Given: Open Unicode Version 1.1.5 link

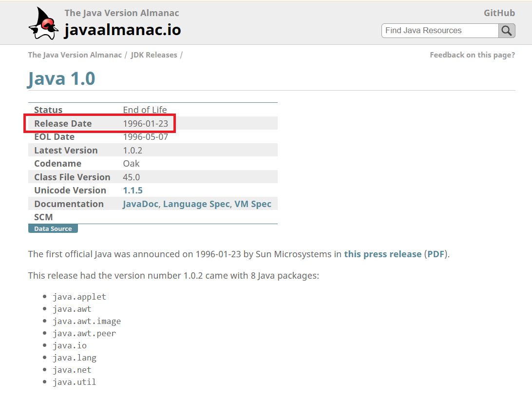Looking at the screenshot, I should (133, 190).
